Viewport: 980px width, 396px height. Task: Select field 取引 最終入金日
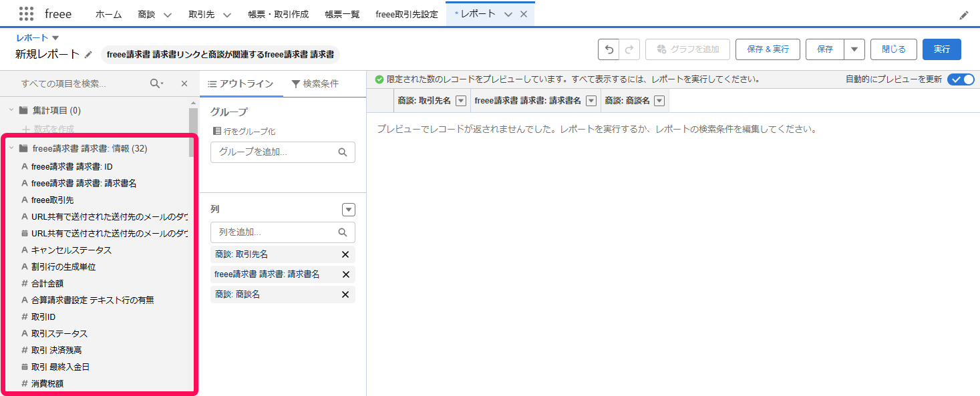60,367
